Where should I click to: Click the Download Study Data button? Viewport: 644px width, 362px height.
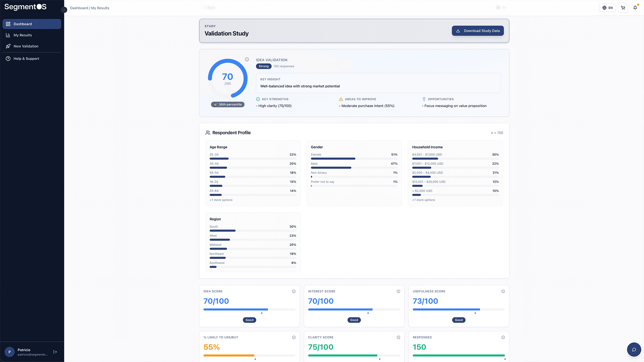[x=477, y=31]
